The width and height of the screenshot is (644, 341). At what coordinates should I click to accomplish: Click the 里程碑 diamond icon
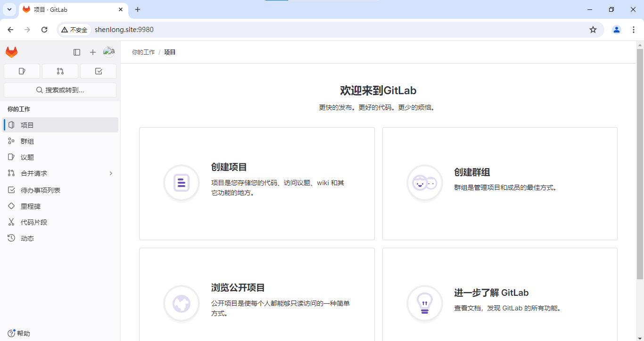coord(12,206)
